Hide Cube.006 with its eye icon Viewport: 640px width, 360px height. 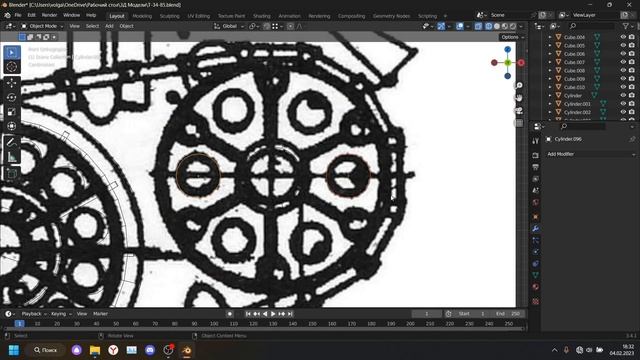pyautogui.click(x=623, y=54)
